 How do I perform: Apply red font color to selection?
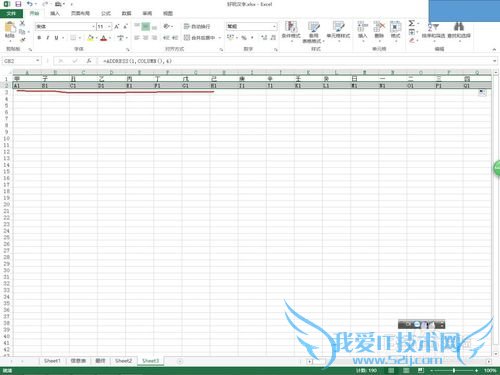coord(104,38)
